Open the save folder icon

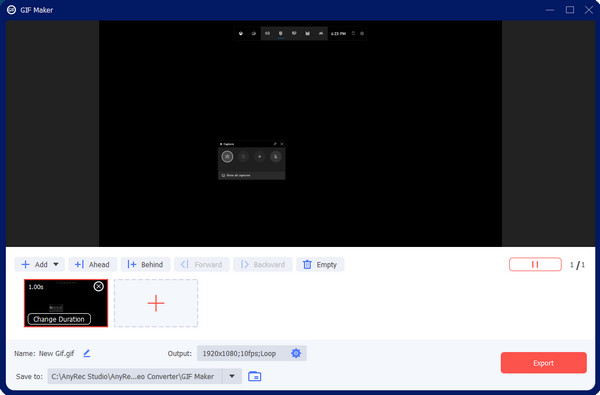(254, 376)
